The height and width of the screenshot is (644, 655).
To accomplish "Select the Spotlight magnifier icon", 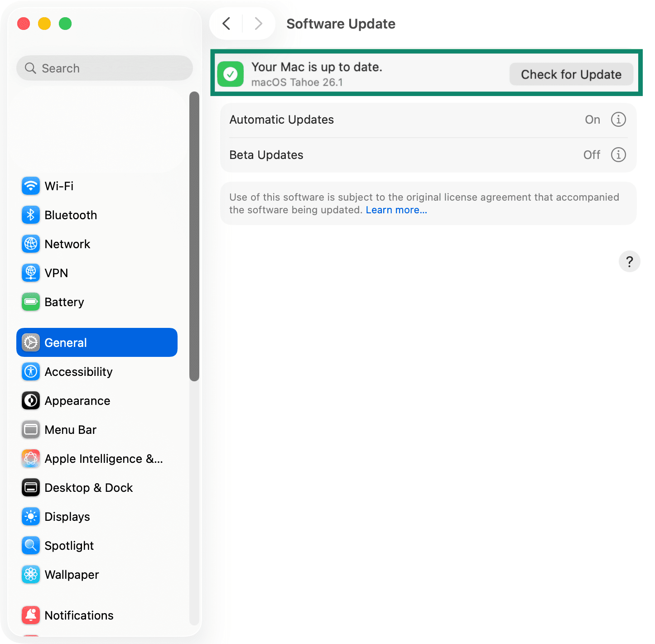I will (x=30, y=545).
